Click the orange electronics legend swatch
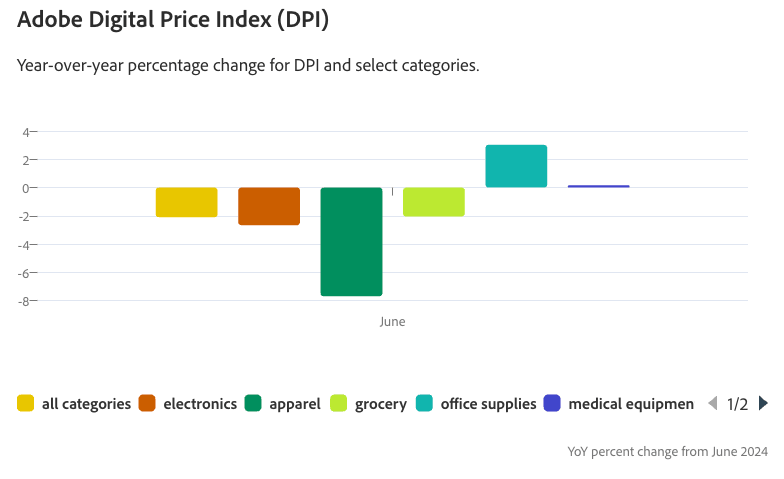This screenshot has height=479, width=784. (148, 404)
